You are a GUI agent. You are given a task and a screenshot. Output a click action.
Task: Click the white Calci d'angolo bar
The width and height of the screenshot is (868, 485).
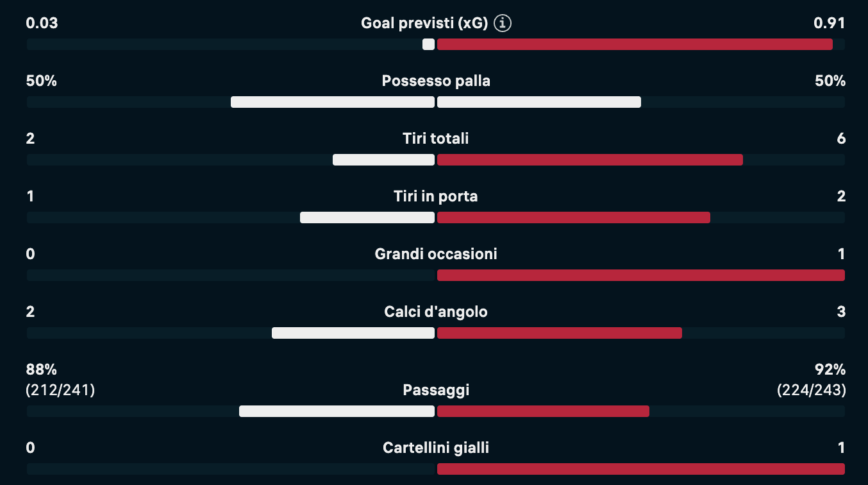coord(353,333)
